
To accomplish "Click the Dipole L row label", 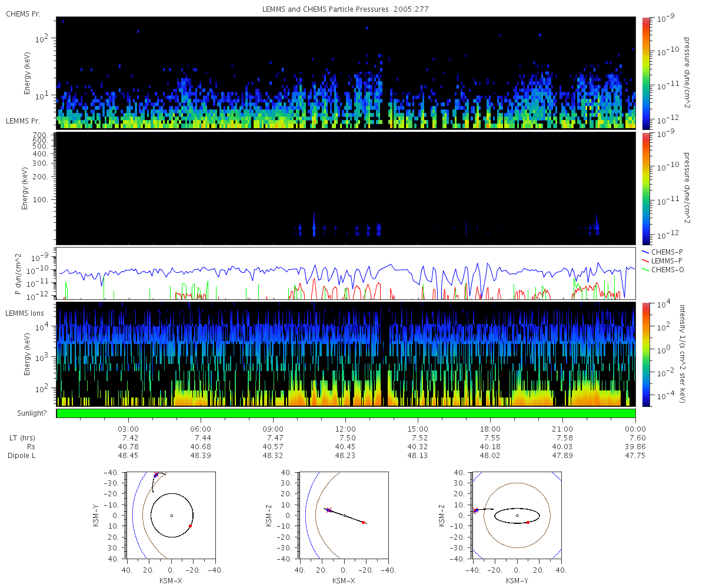I will click(x=24, y=455).
